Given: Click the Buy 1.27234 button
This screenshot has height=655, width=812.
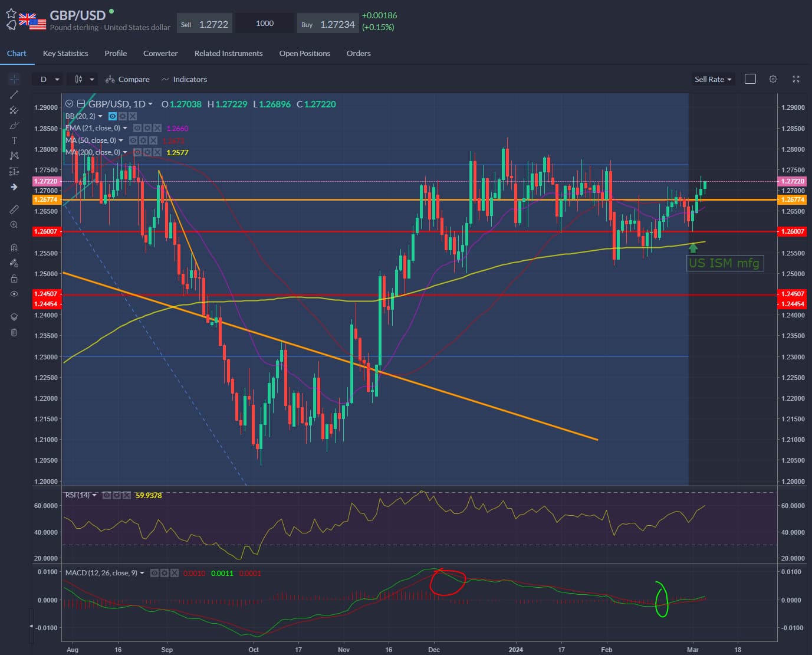Looking at the screenshot, I should pyautogui.click(x=327, y=23).
